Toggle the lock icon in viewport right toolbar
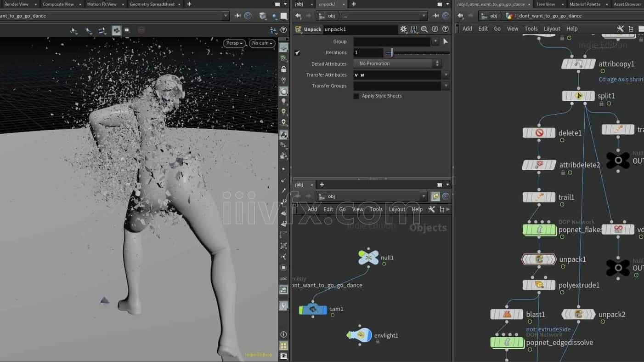This screenshot has height=362, width=644. 283,69
